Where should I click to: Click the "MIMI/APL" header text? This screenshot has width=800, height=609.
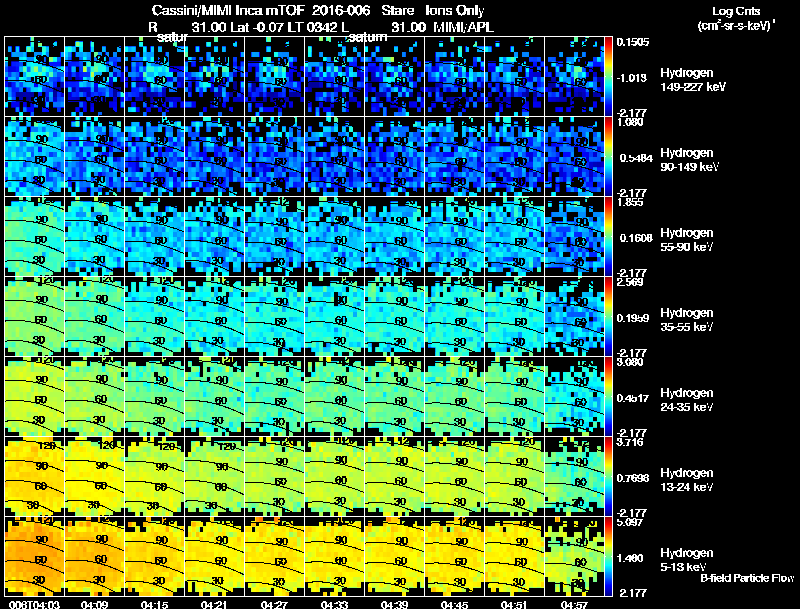(x=463, y=27)
